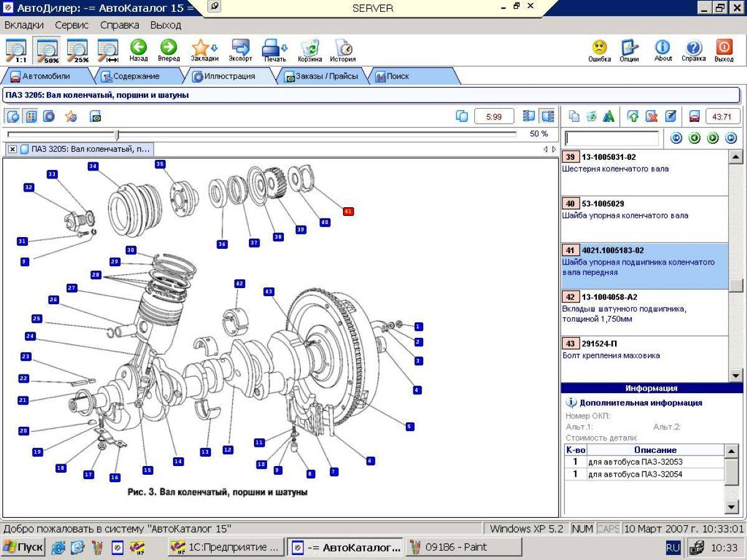Toggle the 25% zoom mode button
This screenshot has height=560, width=747.
(78, 51)
